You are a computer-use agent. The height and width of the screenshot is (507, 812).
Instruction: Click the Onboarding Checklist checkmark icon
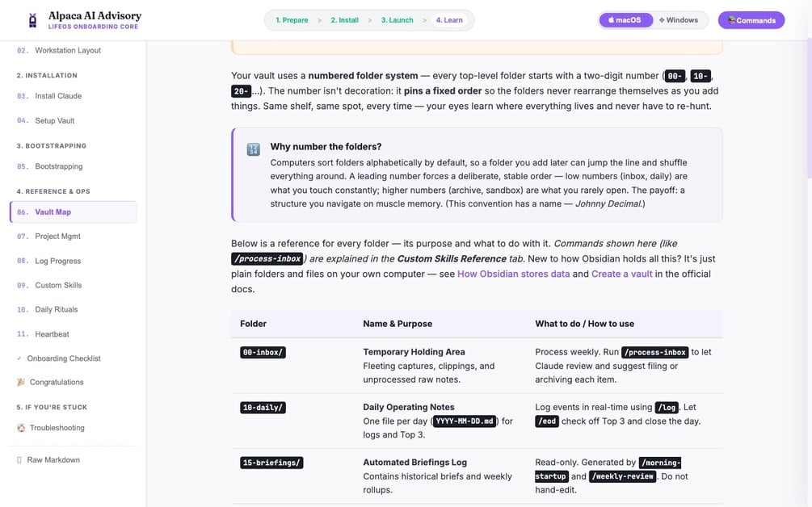click(19, 358)
